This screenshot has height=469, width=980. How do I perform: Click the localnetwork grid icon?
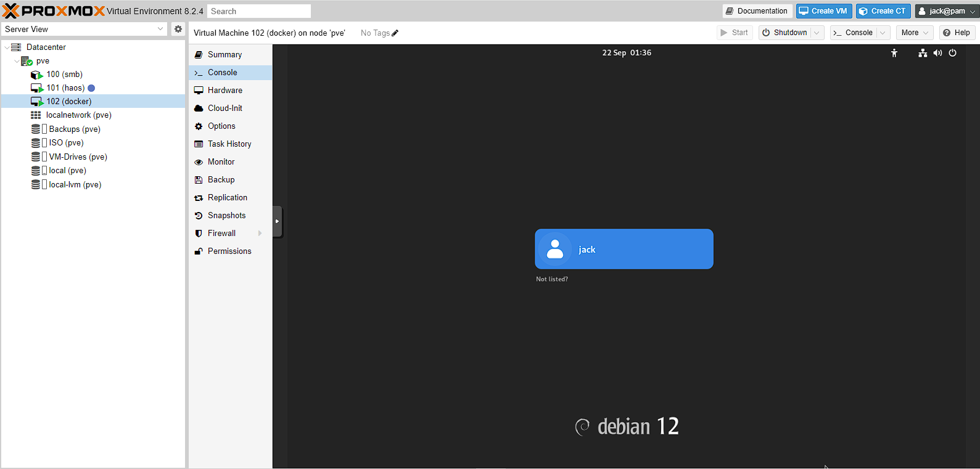click(36, 115)
